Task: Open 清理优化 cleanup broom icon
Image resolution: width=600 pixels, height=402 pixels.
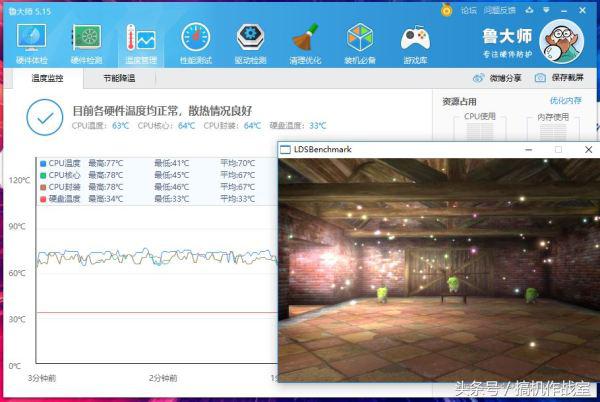Action: tap(305, 44)
